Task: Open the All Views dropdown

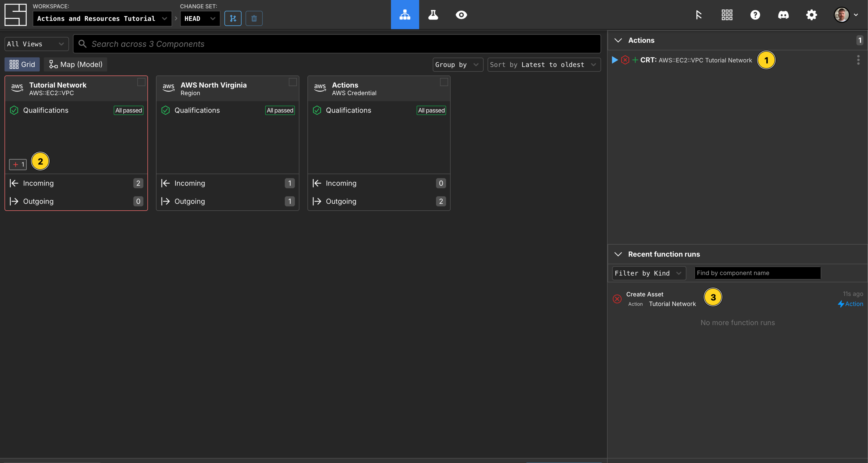Action: [36, 44]
